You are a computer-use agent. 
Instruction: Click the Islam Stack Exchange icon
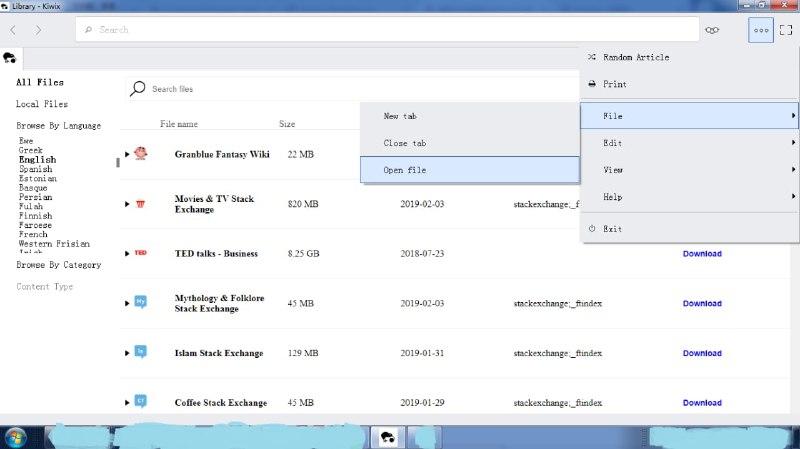pos(140,352)
